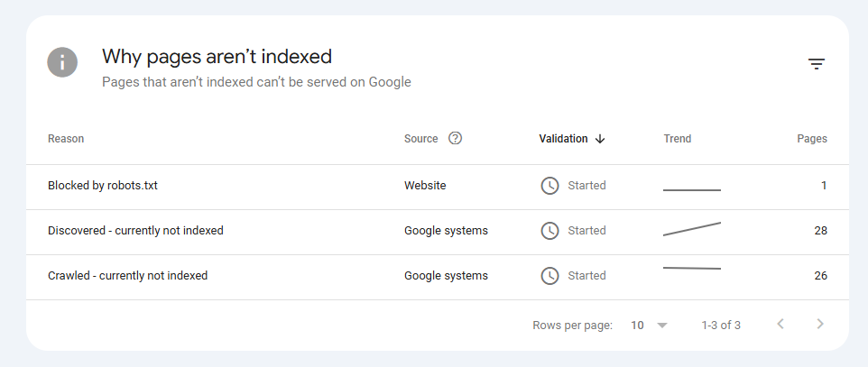Open Discovered - currently not indexed row
Screen dimensions: 868x367
(x=135, y=231)
